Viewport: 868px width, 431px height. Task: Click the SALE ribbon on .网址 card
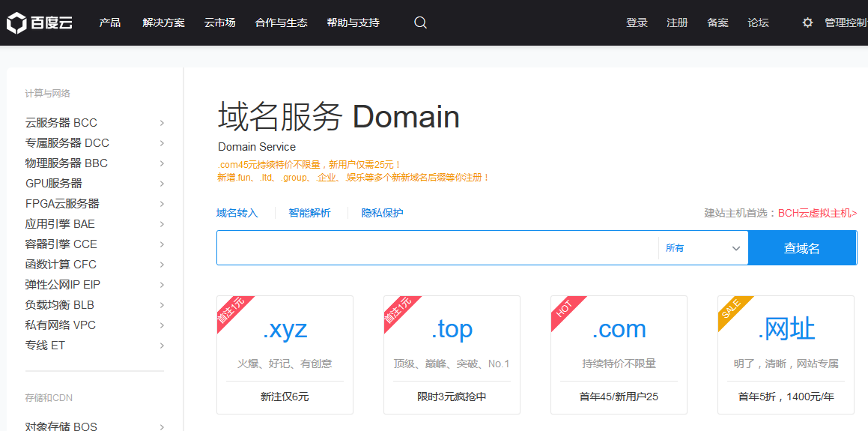[734, 312]
